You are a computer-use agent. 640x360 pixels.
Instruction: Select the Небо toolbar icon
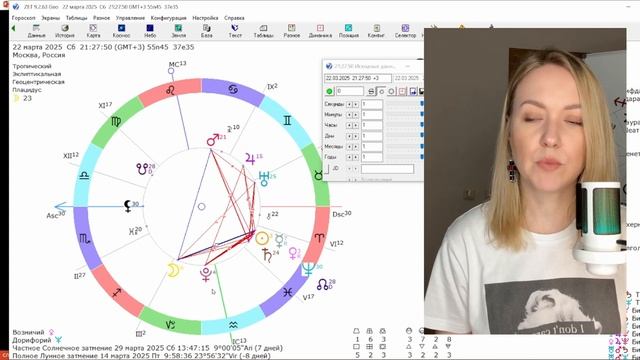pyautogui.click(x=150, y=31)
